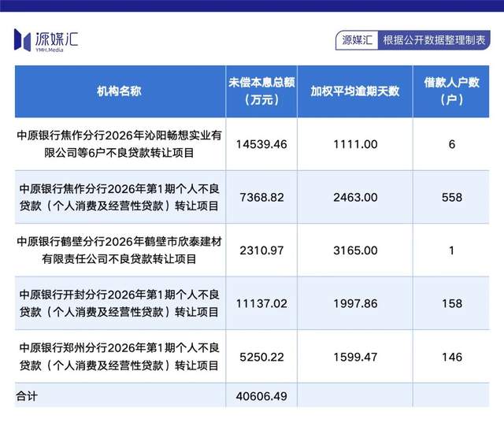The width and height of the screenshot is (504, 423).
Task: Click the 根据公开数据整理制表 label
Action: click(x=432, y=40)
